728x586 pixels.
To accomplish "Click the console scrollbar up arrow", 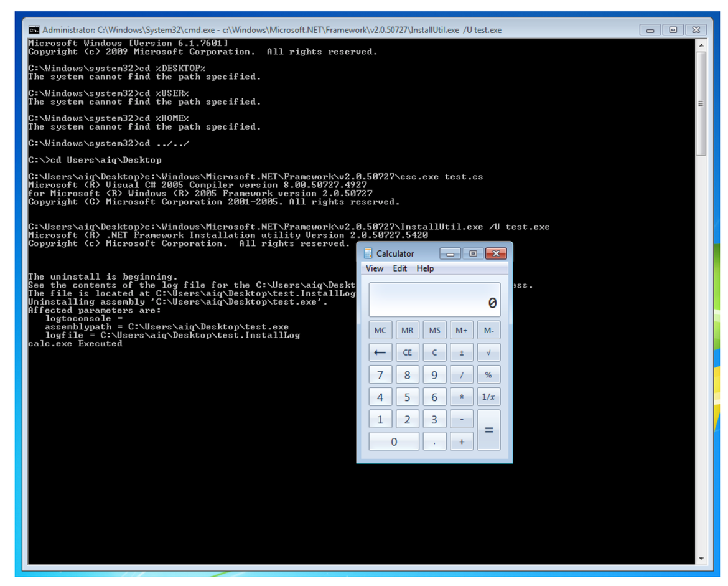I will click(701, 45).
